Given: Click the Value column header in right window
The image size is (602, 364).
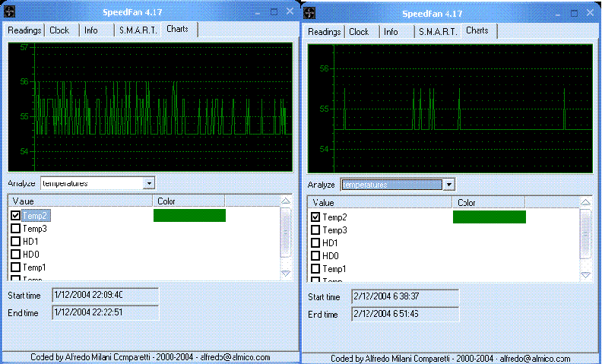Looking at the screenshot, I should click(381, 203).
